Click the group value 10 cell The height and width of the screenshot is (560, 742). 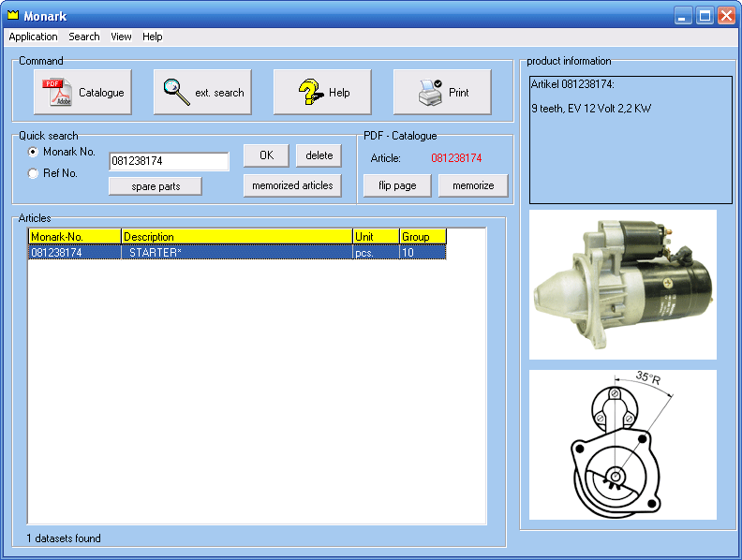(x=423, y=253)
